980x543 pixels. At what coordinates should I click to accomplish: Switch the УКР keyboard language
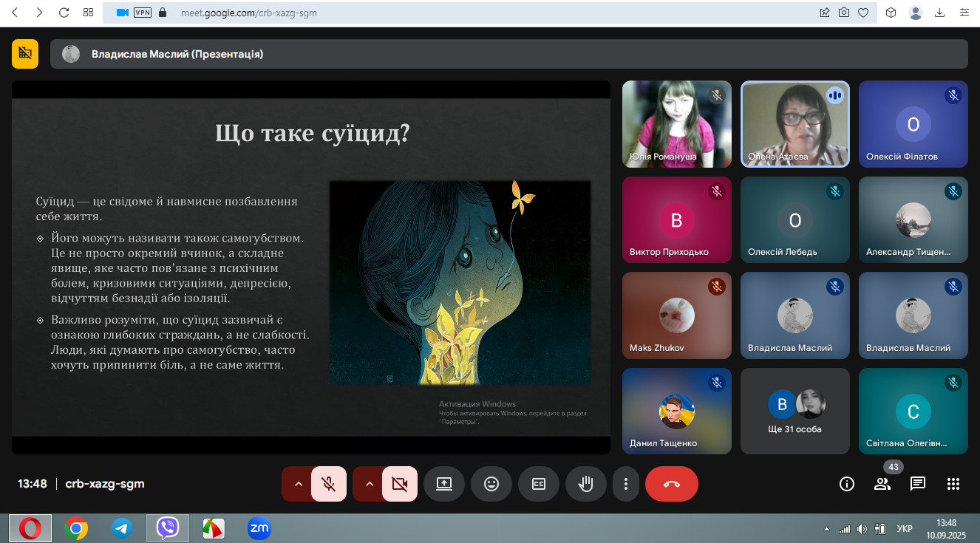pyautogui.click(x=904, y=529)
